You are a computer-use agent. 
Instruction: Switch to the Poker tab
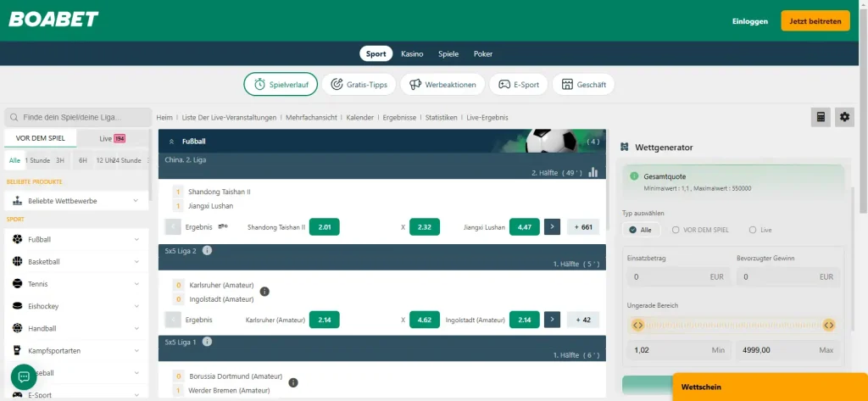[483, 53]
